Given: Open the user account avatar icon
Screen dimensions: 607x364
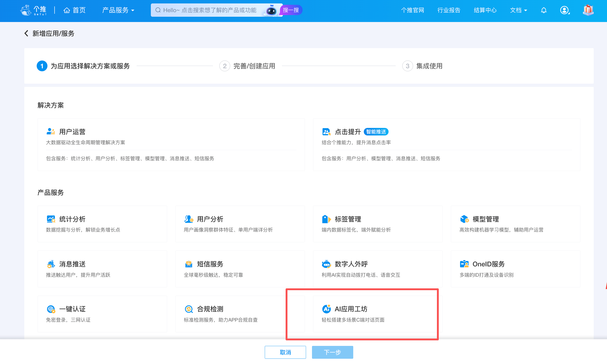Looking at the screenshot, I should click(x=564, y=10).
